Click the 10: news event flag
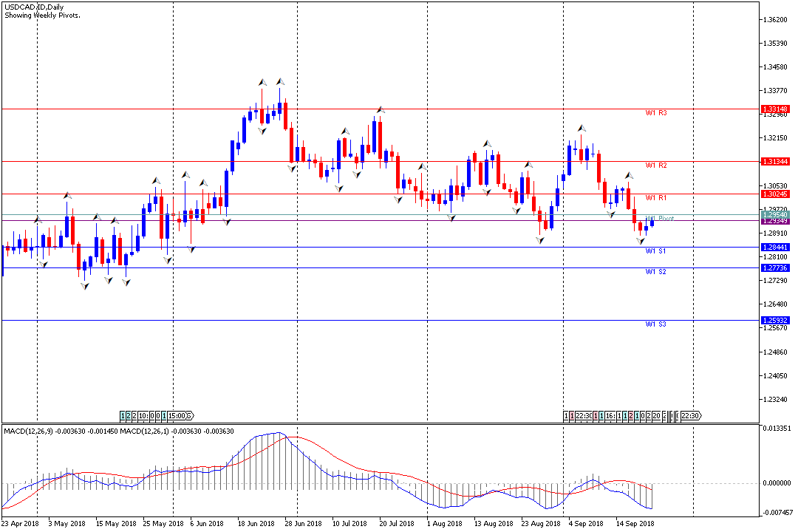798x532 pixels. (143, 415)
